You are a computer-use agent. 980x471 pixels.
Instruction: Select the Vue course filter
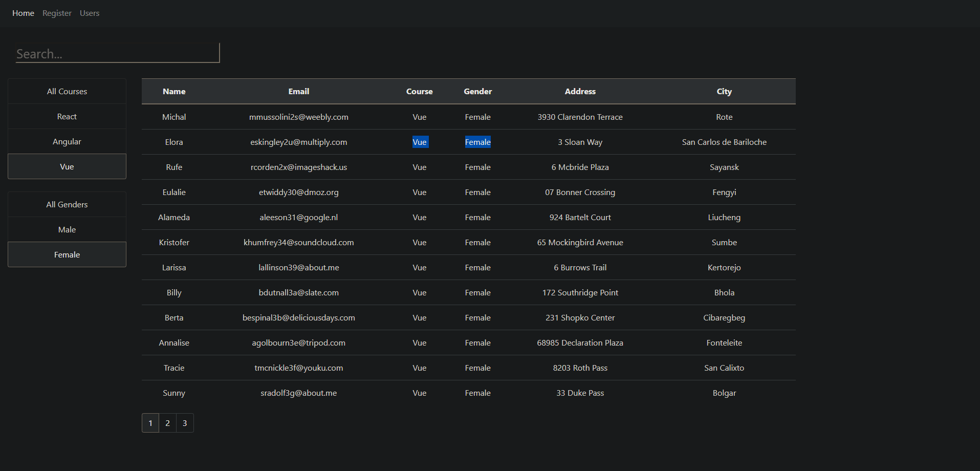click(67, 167)
